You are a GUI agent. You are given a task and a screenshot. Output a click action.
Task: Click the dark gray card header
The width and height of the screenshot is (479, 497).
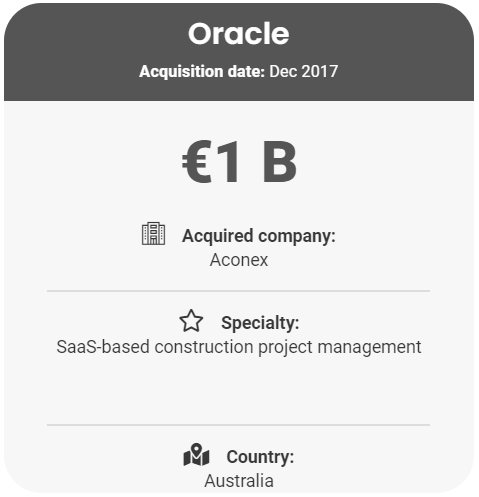coord(239,52)
